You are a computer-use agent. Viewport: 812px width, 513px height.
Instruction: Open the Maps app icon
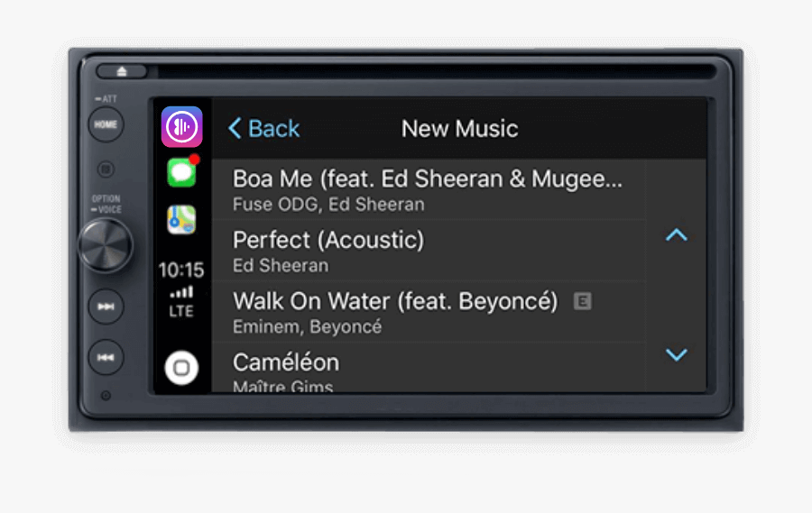point(181,219)
